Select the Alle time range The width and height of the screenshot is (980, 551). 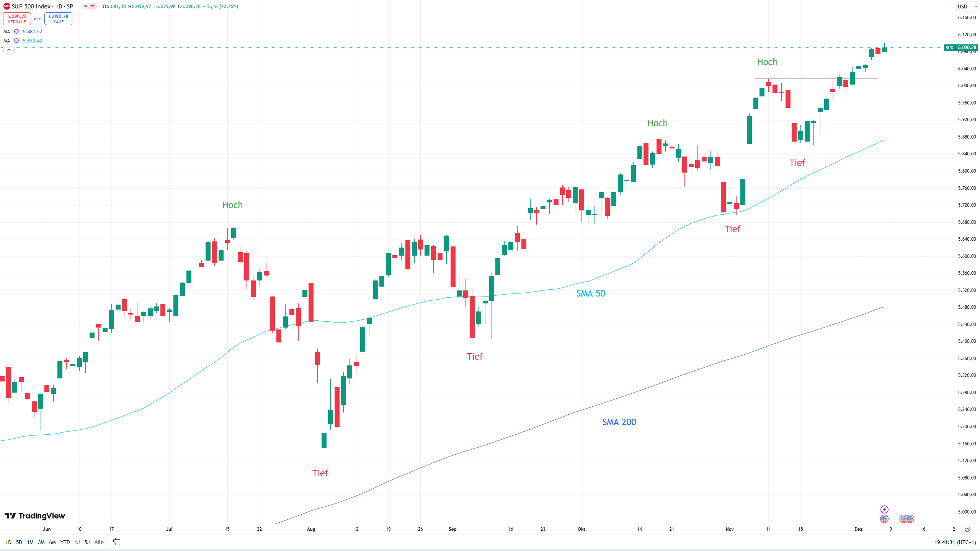coord(99,542)
